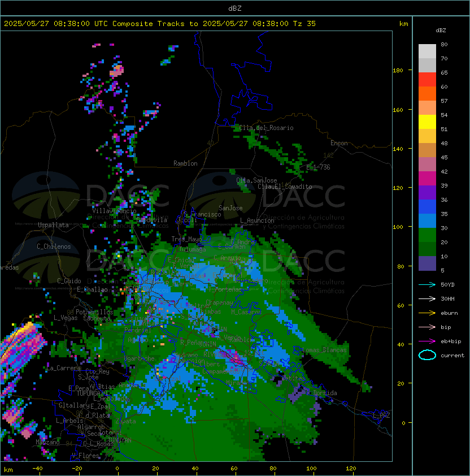Click the SanJose map label

pos(230,208)
